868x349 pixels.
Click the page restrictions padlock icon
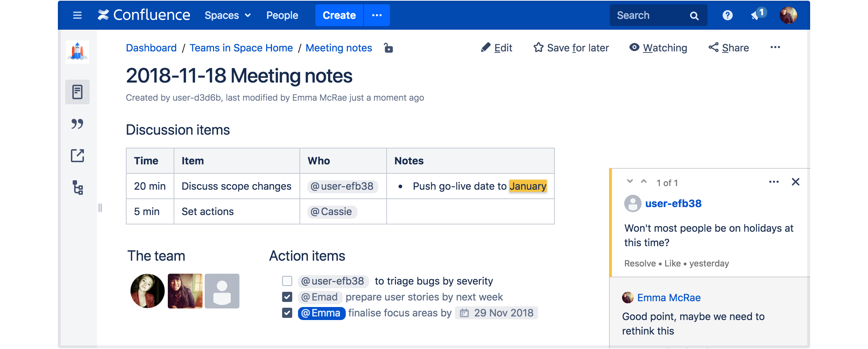388,48
